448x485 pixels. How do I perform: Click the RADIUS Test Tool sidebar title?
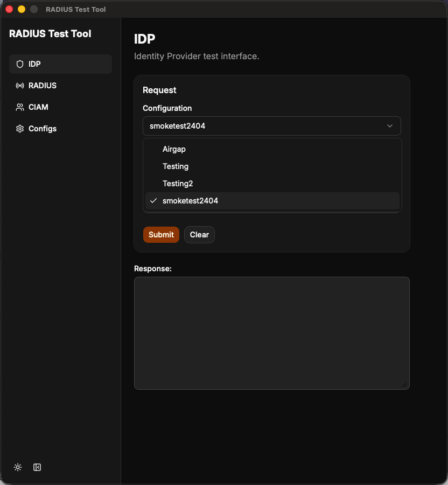[50, 34]
